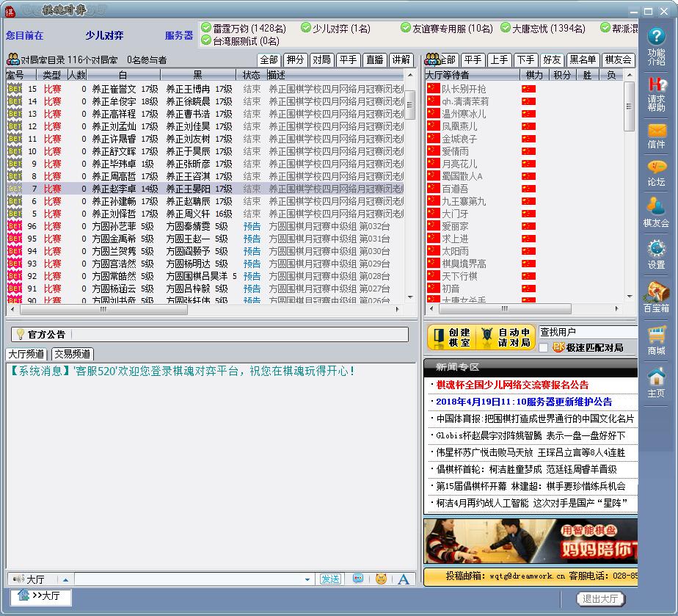Click the font style A icon
Screen dimensions: 678x616
(403, 579)
